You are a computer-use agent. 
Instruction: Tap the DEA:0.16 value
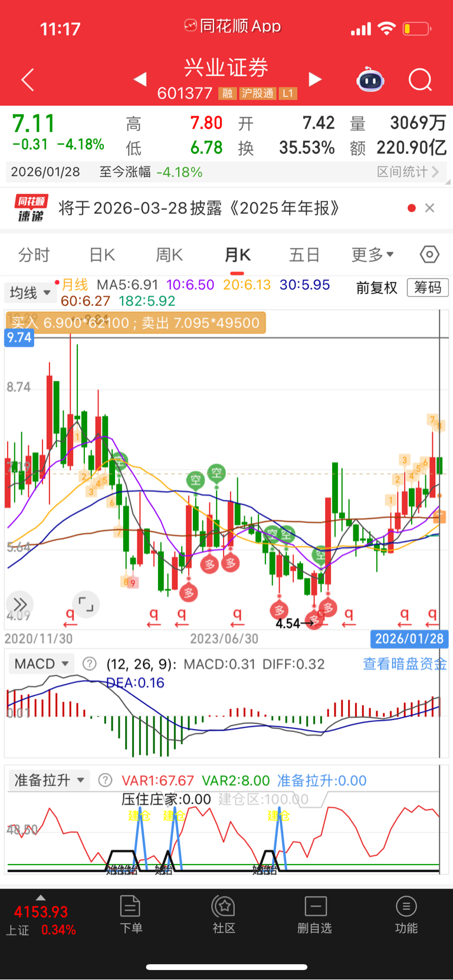click(135, 683)
